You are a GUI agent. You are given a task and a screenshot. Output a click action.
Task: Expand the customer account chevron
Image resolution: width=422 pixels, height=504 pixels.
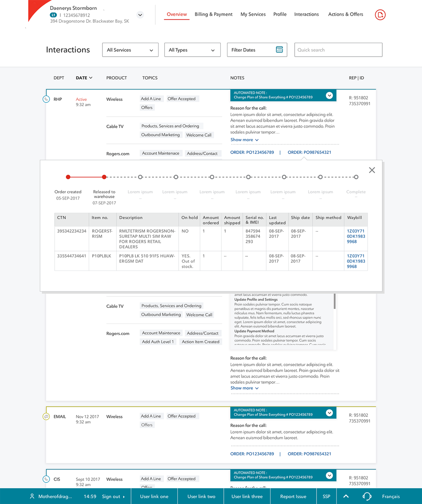coord(140,15)
